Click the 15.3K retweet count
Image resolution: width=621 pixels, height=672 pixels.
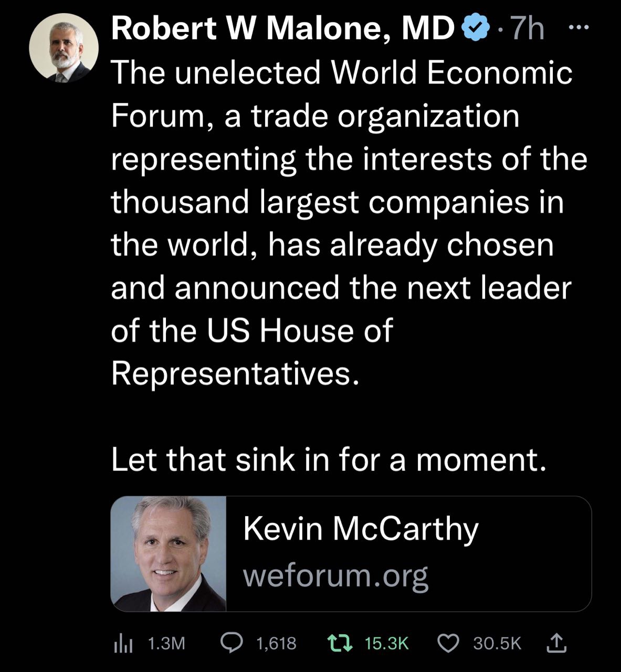coord(386,643)
